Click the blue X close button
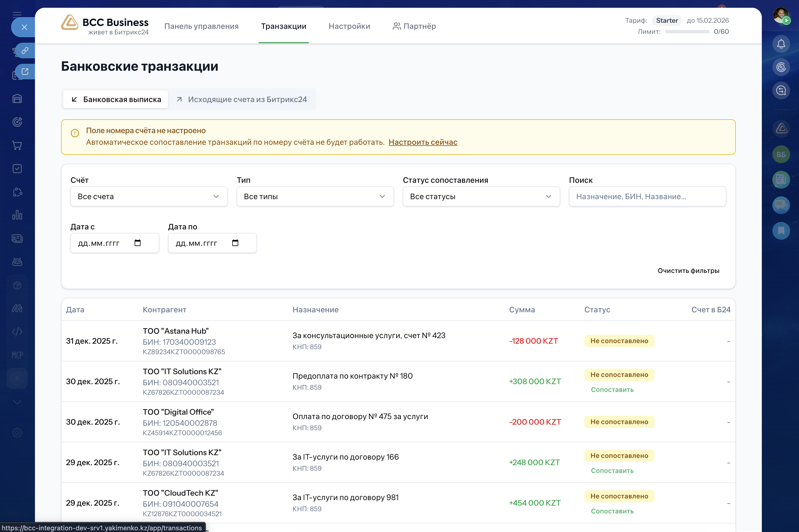The height and width of the screenshot is (532, 799). tap(24, 27)
